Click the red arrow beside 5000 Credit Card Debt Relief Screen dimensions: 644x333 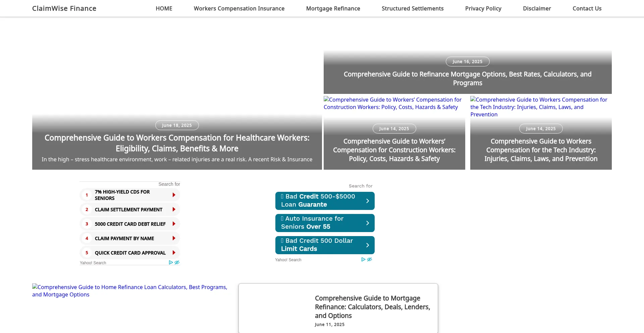point(174,224)
